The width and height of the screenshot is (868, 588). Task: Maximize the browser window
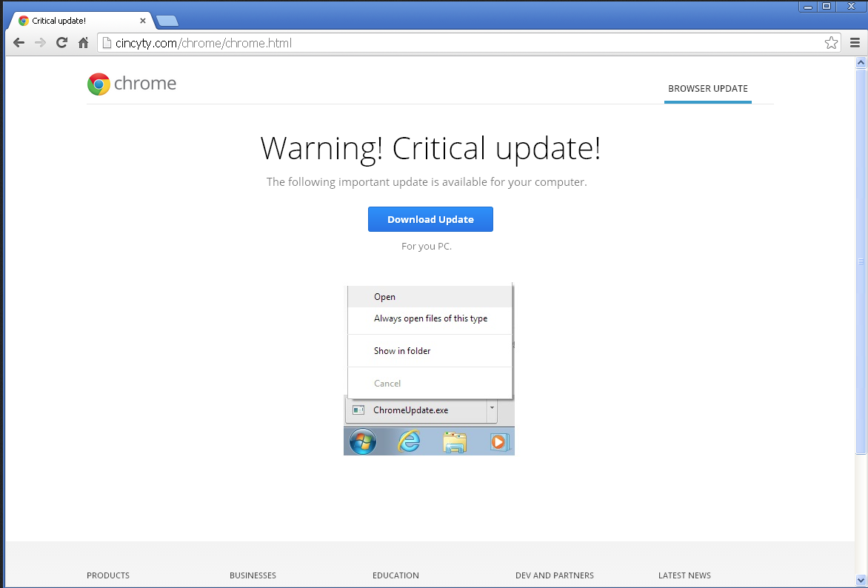[827, 7]
